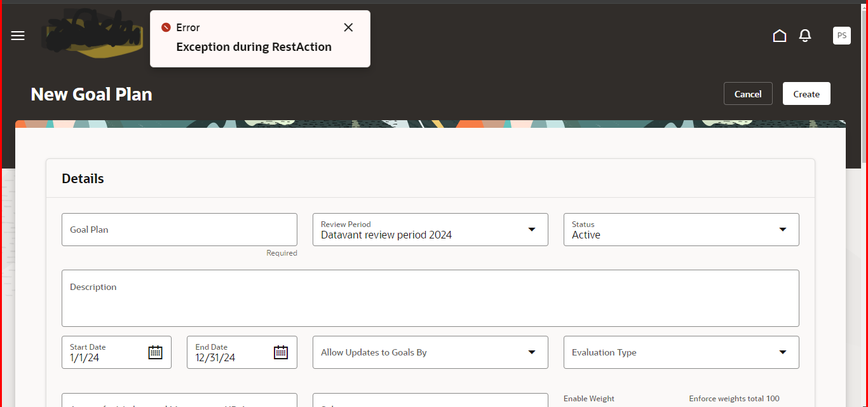Click the red error status icon
Image resolution: width=868 pixels, height=407 pixels.
[x=166, y=27]
